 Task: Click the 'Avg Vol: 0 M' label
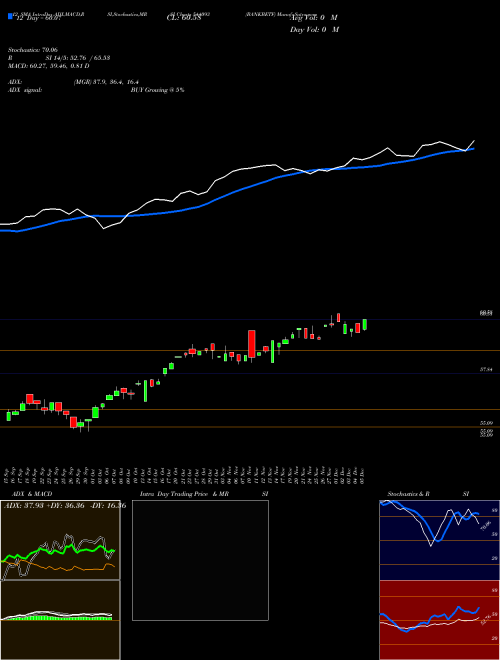click(313, 18)
